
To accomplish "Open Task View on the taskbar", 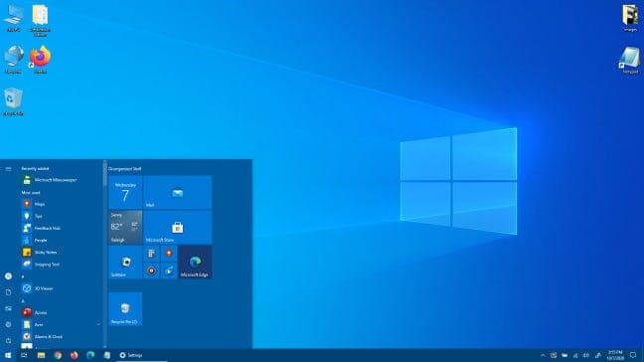I will click(24, 355).
